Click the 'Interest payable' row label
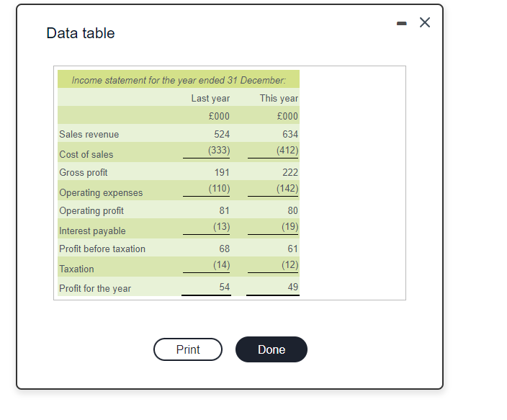The image size is (507, 420). [92, 231]
